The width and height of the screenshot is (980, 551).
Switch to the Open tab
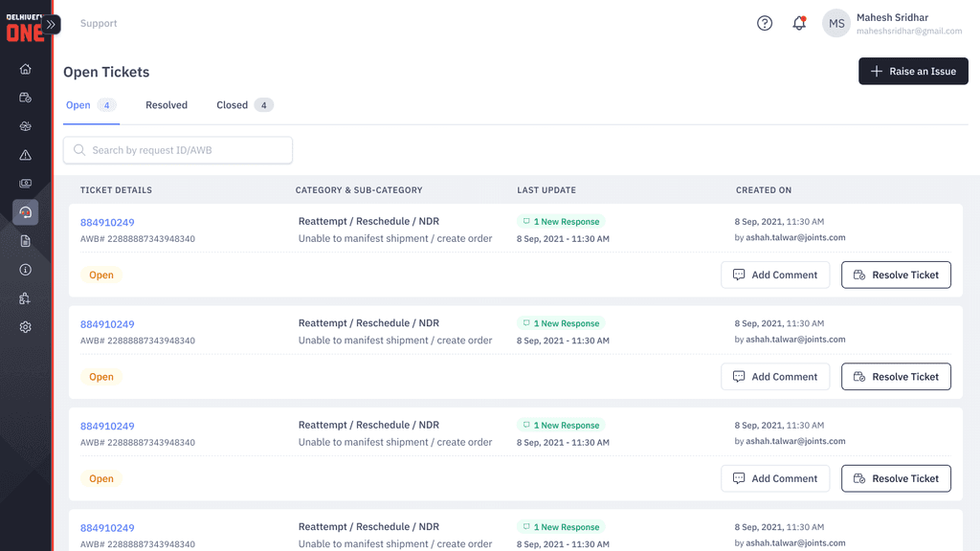point(91,105)
